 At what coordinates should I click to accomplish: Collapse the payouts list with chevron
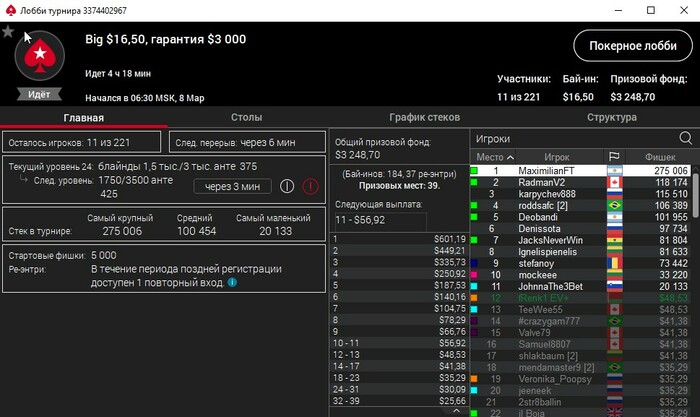456,411
